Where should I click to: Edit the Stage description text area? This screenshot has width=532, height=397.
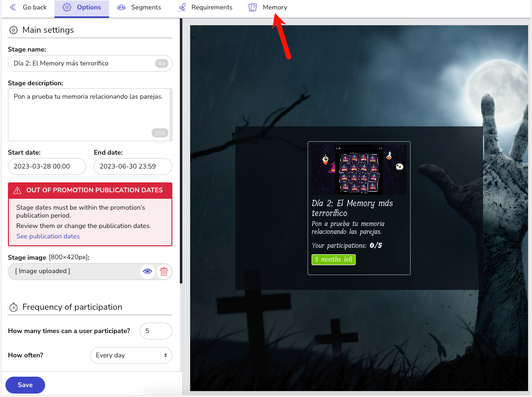click(90, 115)
